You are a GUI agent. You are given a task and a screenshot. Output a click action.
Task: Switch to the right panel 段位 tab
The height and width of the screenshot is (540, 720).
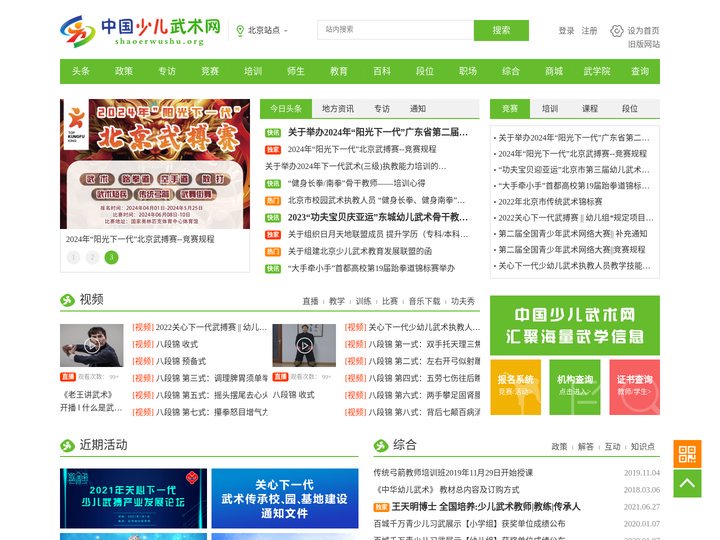click(x=630, y=109)
